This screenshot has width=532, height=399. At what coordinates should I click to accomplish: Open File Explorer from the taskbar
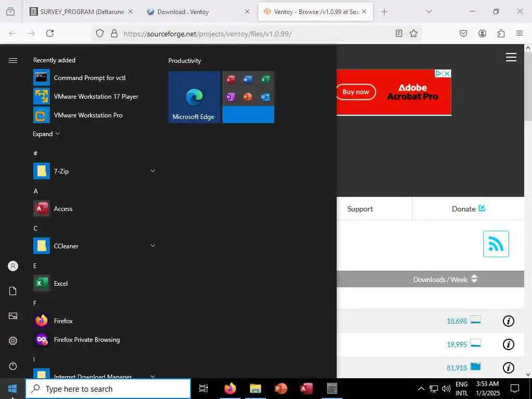pos(256,389)
